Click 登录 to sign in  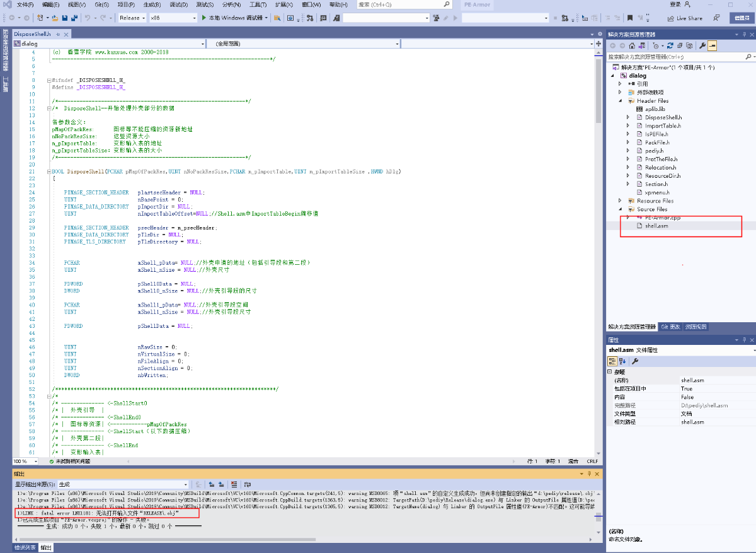[x=675, y=4]
